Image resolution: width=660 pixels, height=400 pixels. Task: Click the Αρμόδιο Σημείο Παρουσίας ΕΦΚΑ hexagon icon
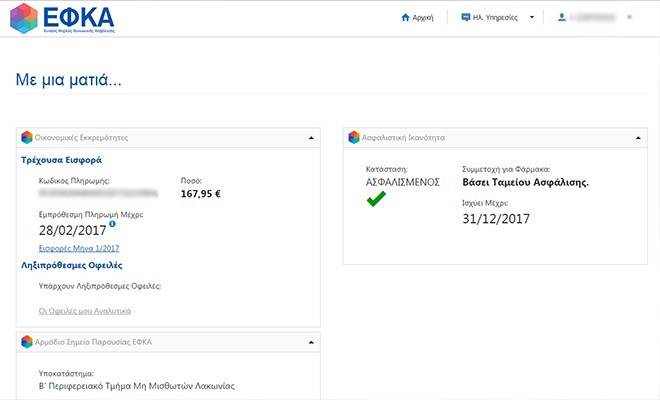click(27, 342)
